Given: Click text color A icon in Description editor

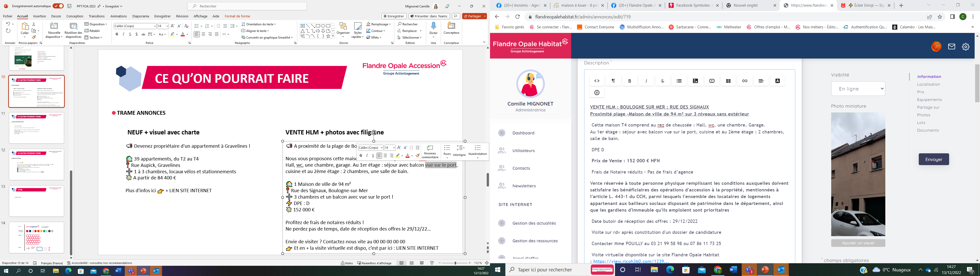Looking at the screenshot, I should [x=778, y=81].
